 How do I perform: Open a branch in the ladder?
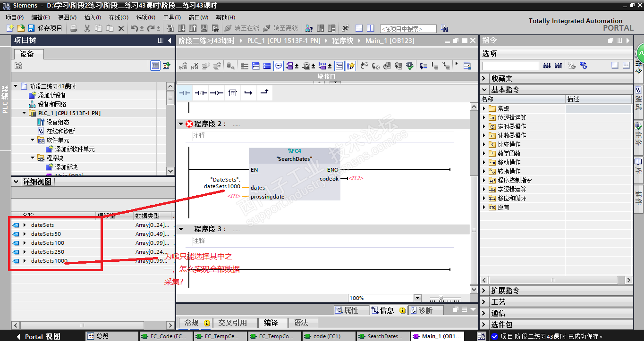(x=248, y=93)
